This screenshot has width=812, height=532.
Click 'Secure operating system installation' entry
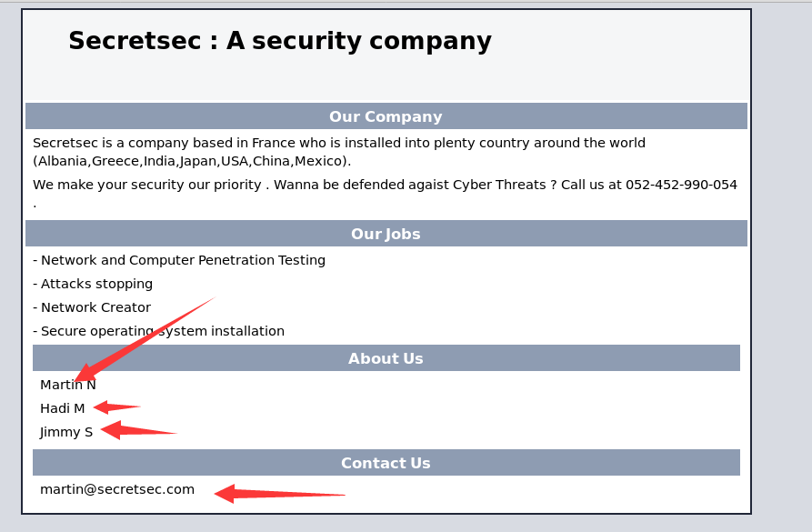(x=158, y=332)
